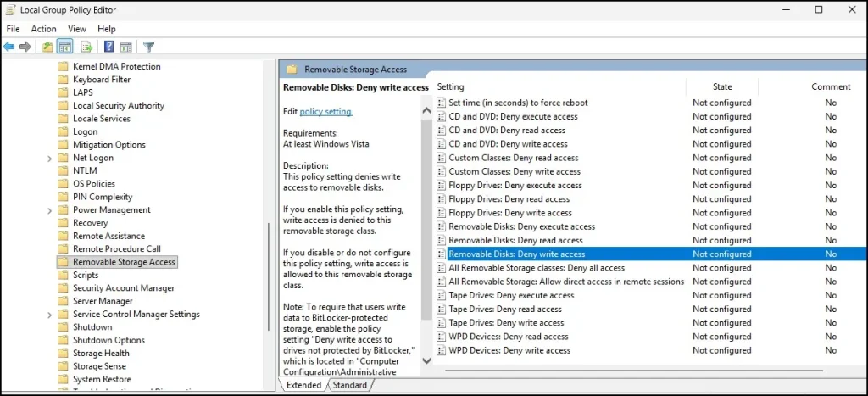Select Local Security Authority in tree
Image resolution: width=868 pixels, height=396 pixels.
(119, 106)
